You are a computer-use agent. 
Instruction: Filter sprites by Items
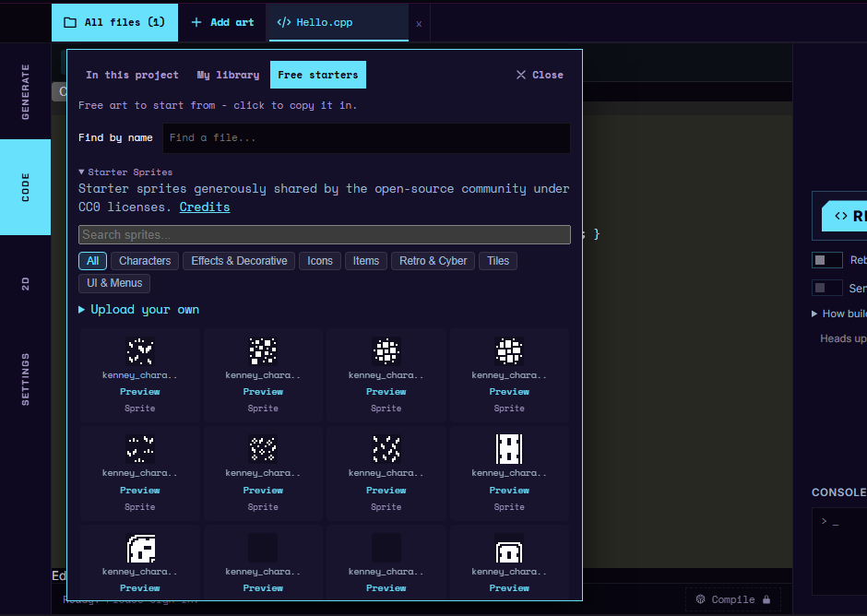coord(366,261)
